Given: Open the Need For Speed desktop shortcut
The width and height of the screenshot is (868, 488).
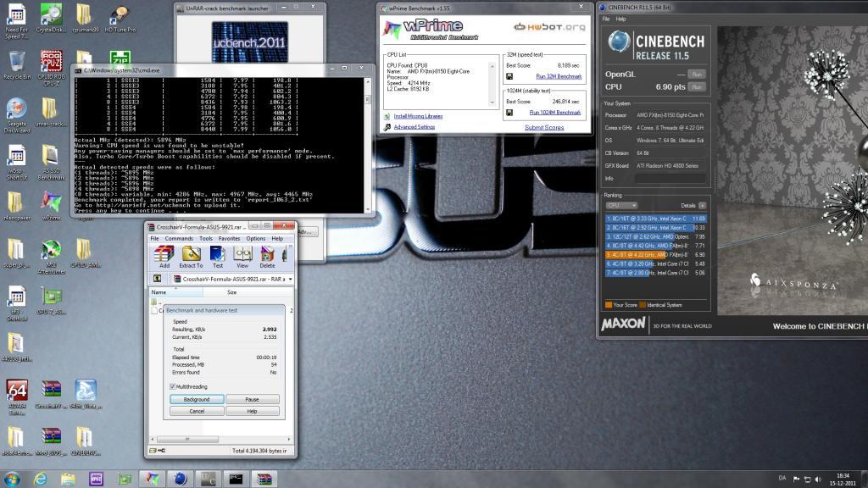Looking at the screenshot, I should (17, 21).
